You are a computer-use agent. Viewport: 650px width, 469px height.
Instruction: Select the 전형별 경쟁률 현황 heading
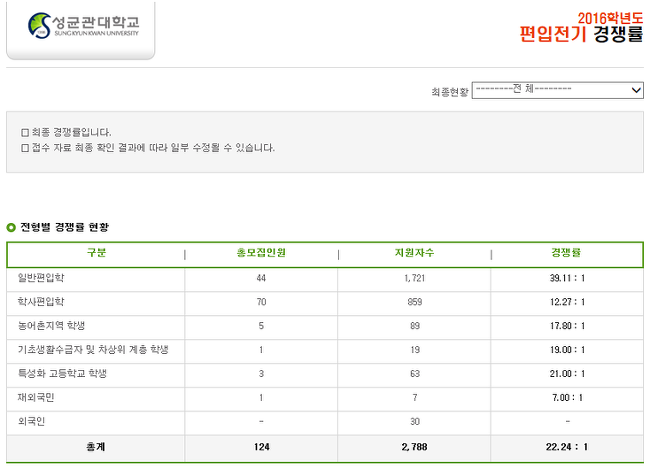tap(65, 227)
